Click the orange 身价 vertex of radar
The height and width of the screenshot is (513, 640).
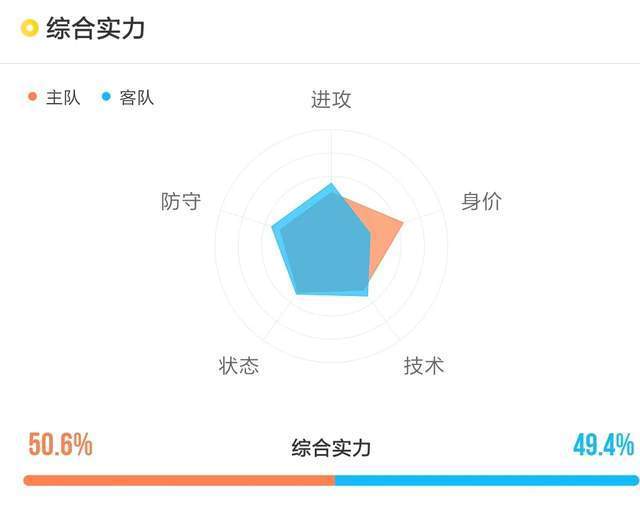point(402,224)
